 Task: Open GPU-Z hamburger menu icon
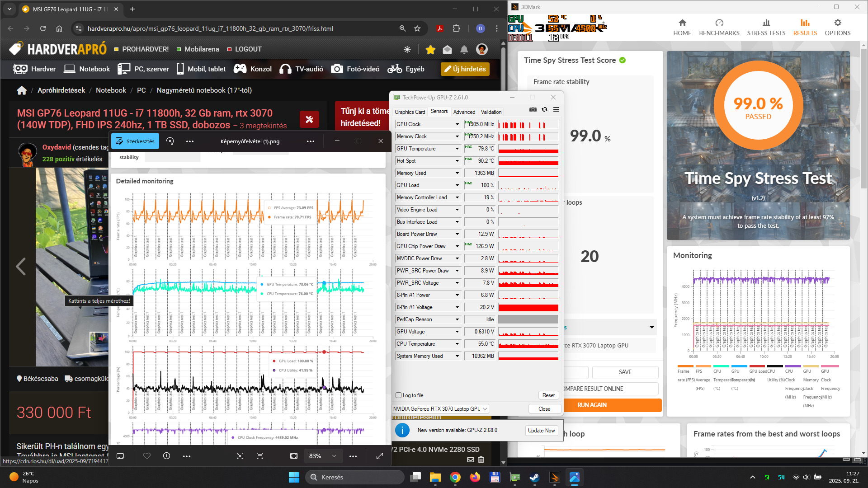(x=556, y=109)
